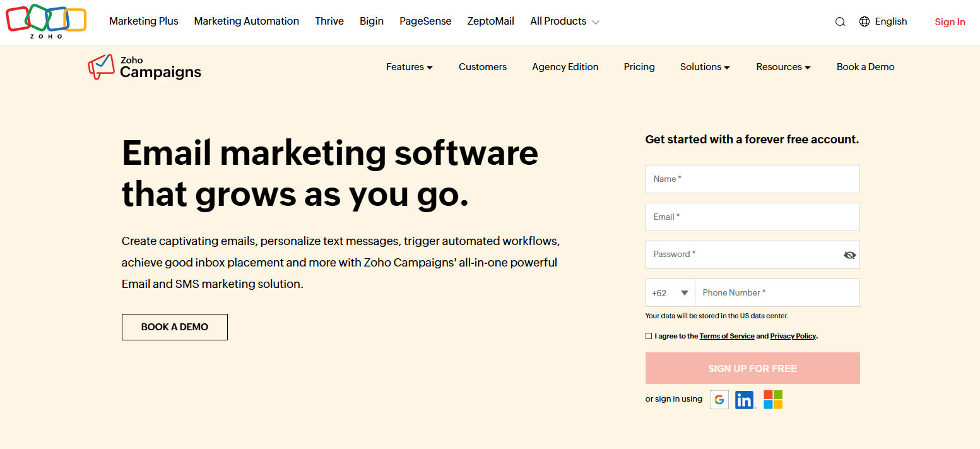The width and height of the screenshot is (980, 449).
Task: Go to the Pricing page
Action: pyautogui.click(x=639, y=66)
